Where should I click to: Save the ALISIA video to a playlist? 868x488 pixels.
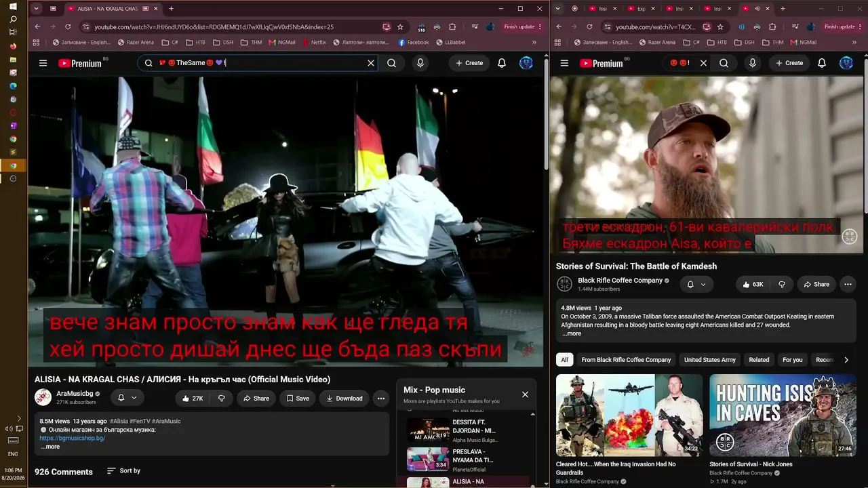[298, 399]
